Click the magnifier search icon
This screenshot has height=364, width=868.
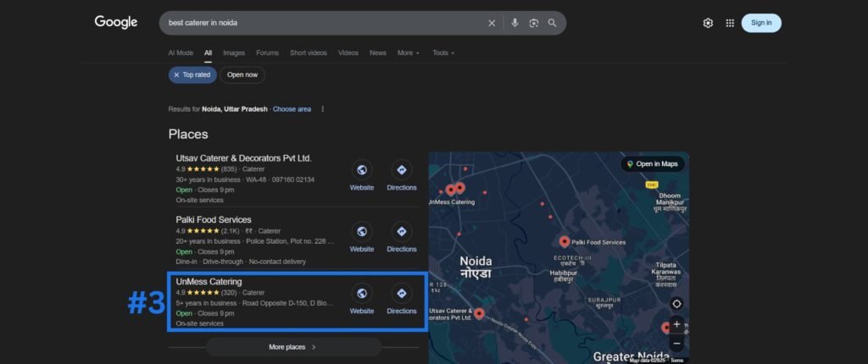553,23
